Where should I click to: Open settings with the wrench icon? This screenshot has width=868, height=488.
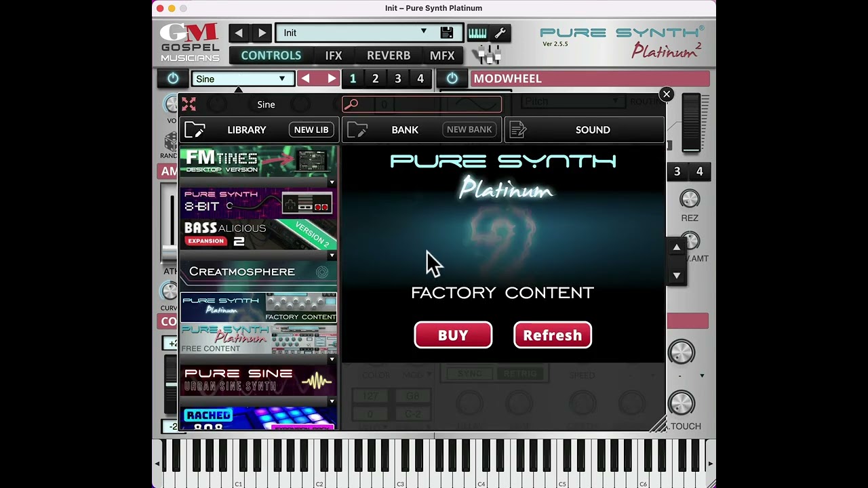[x=500, y=33]
